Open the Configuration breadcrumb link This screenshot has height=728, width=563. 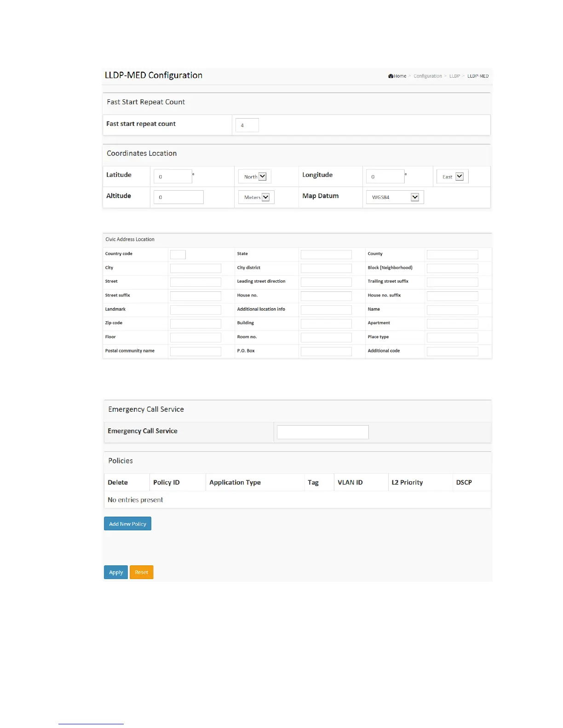[427, 76]
